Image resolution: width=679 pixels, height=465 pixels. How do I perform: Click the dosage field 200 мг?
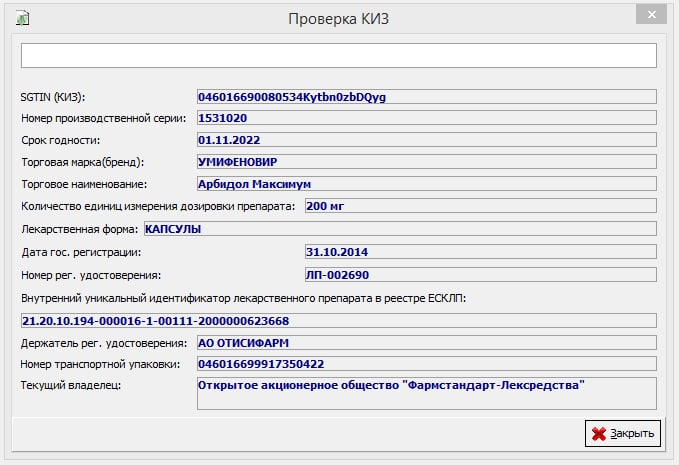pos(481,206)
